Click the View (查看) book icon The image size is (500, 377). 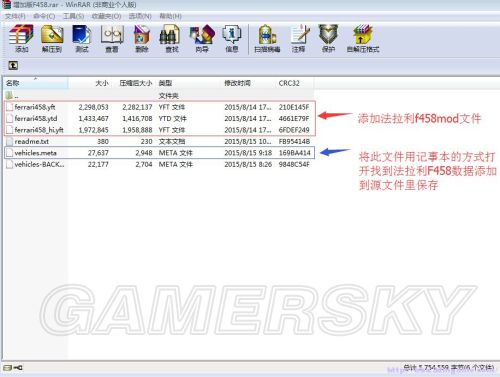pyautogui.click(x=112, y=35)
